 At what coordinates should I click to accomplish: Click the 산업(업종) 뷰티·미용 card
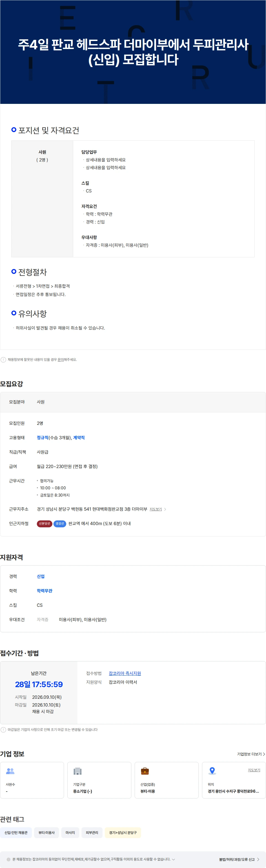coord(167,780)
